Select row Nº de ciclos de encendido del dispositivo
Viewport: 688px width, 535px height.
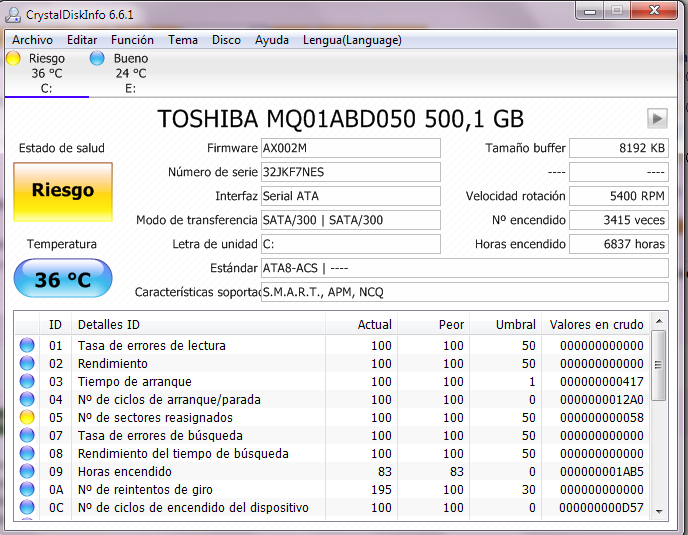click(x=332, y=507)
